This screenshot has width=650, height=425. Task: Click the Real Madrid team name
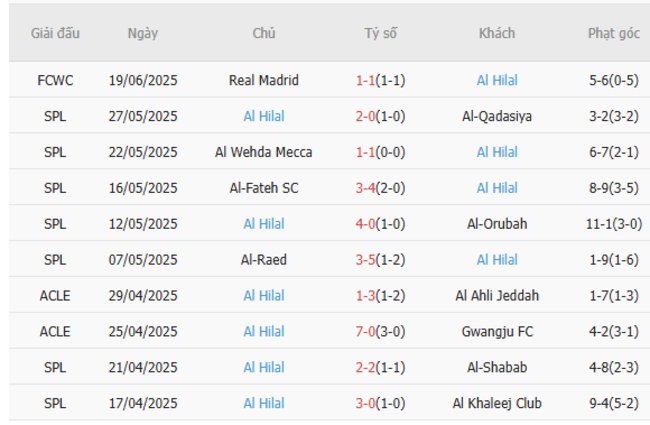point(264,80)
